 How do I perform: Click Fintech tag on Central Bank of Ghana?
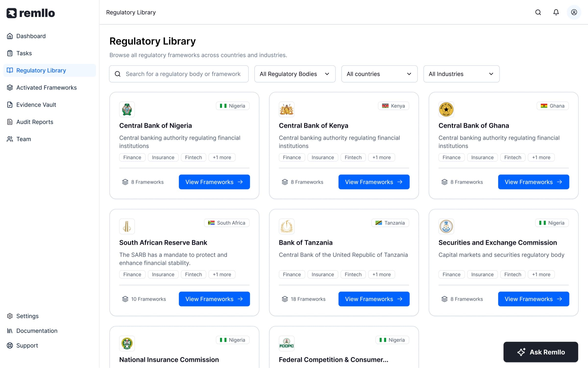point(513,158)
